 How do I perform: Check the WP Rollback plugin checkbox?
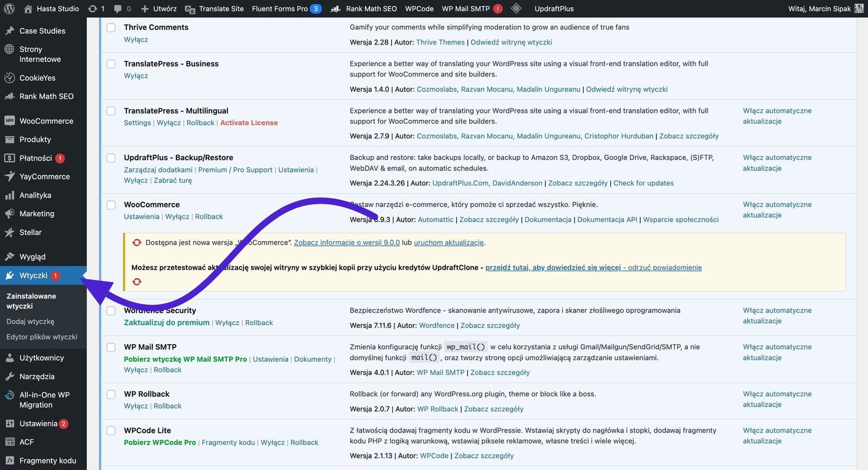point(111,395)
